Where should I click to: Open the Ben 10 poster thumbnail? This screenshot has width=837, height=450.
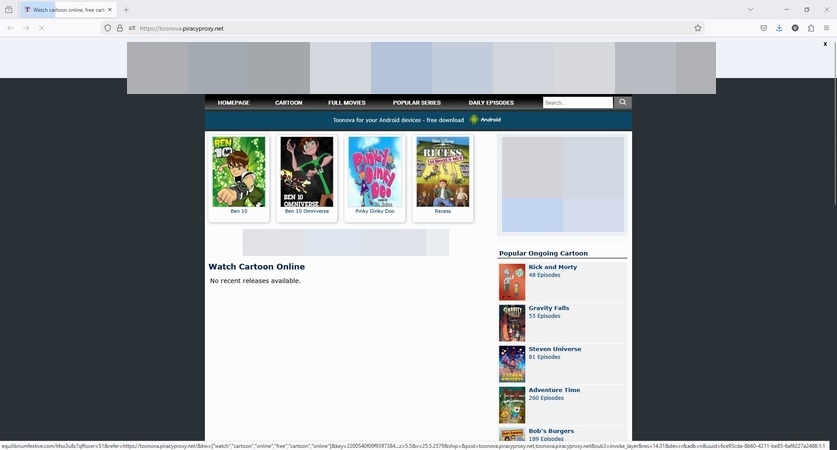click(239, 172)
